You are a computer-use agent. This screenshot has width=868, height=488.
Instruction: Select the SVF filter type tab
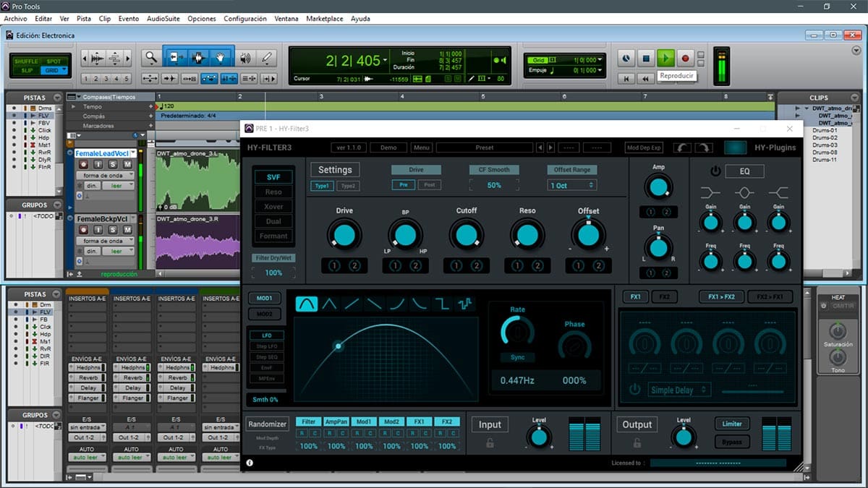(273, 177)
